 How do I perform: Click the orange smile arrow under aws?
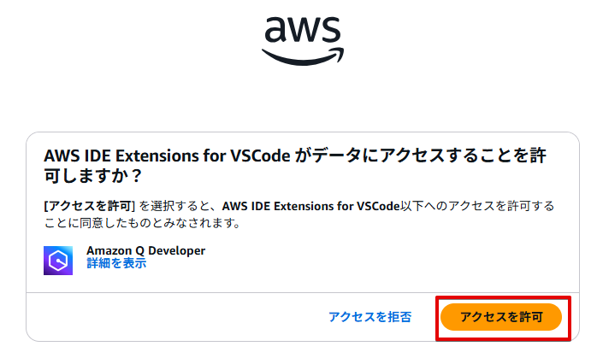pos(301,56)
